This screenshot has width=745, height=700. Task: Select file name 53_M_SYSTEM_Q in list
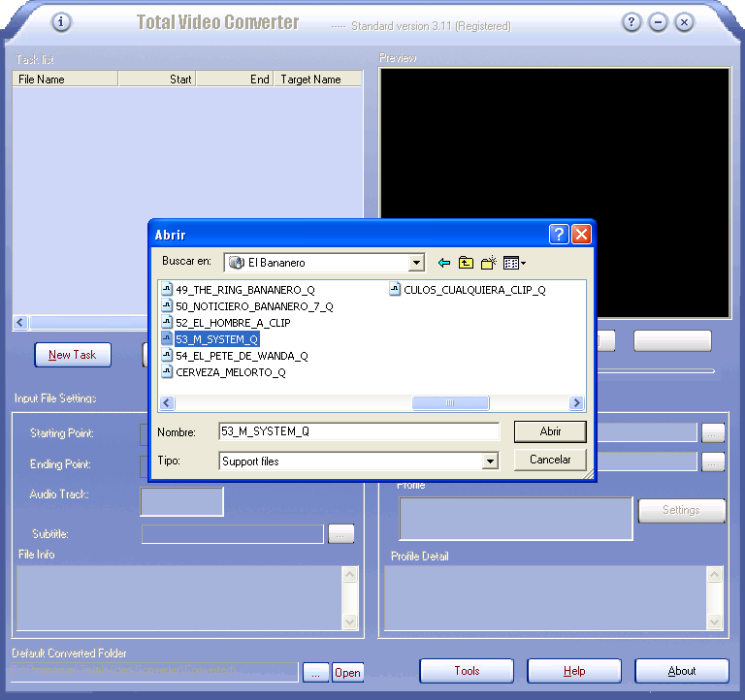[216, 339]
